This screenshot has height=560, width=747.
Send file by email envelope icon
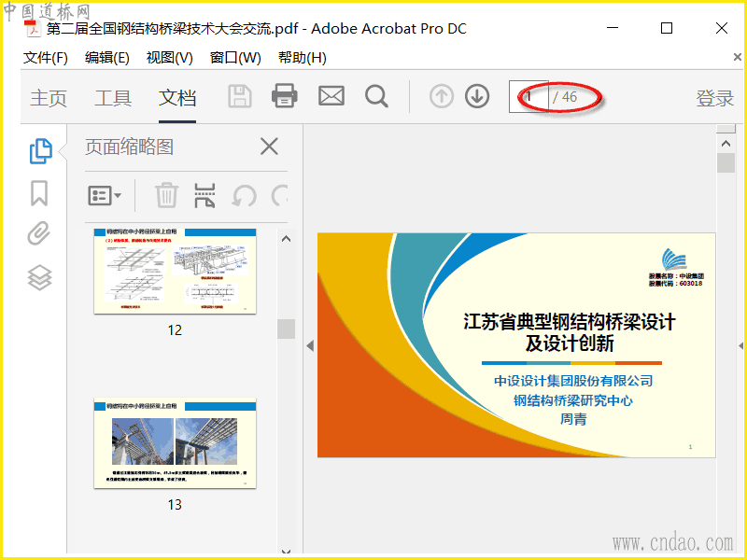coord(331,96)
